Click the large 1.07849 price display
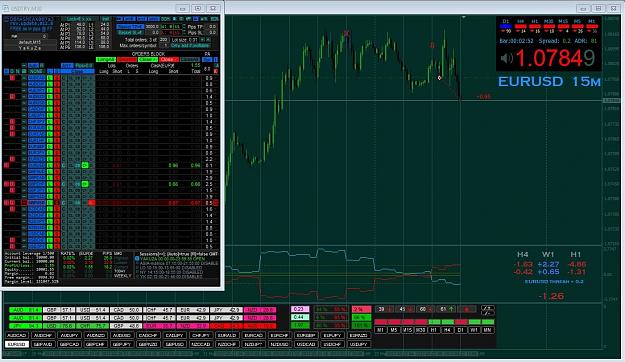625x362 pixels. click(555, 58)
